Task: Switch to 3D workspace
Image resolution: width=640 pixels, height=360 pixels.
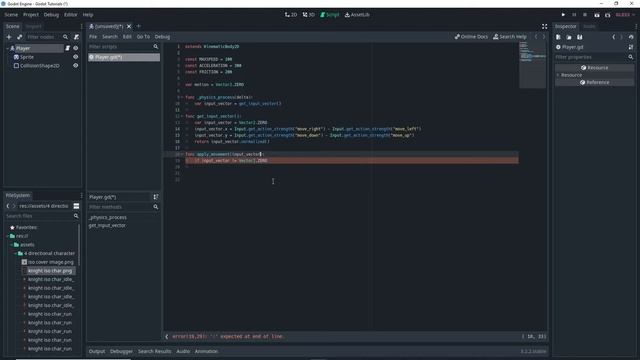Action: [309, 15]
